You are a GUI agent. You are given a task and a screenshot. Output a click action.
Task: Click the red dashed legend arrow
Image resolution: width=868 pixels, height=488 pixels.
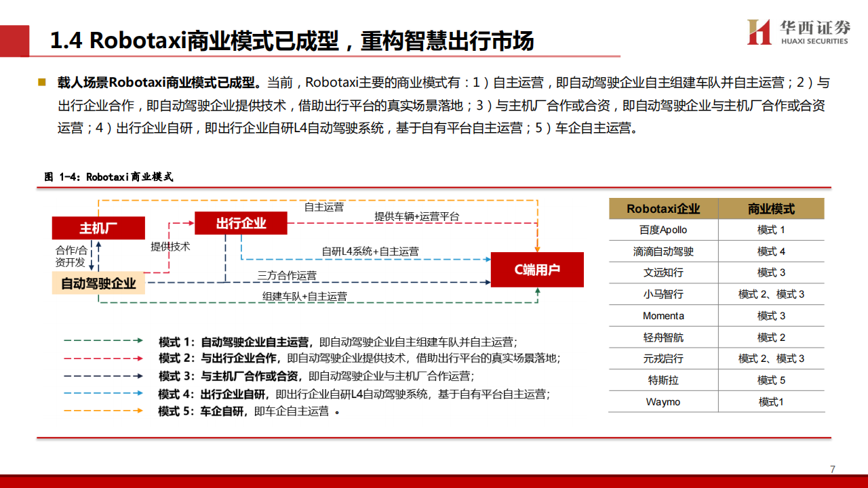(x=103, y=358)
